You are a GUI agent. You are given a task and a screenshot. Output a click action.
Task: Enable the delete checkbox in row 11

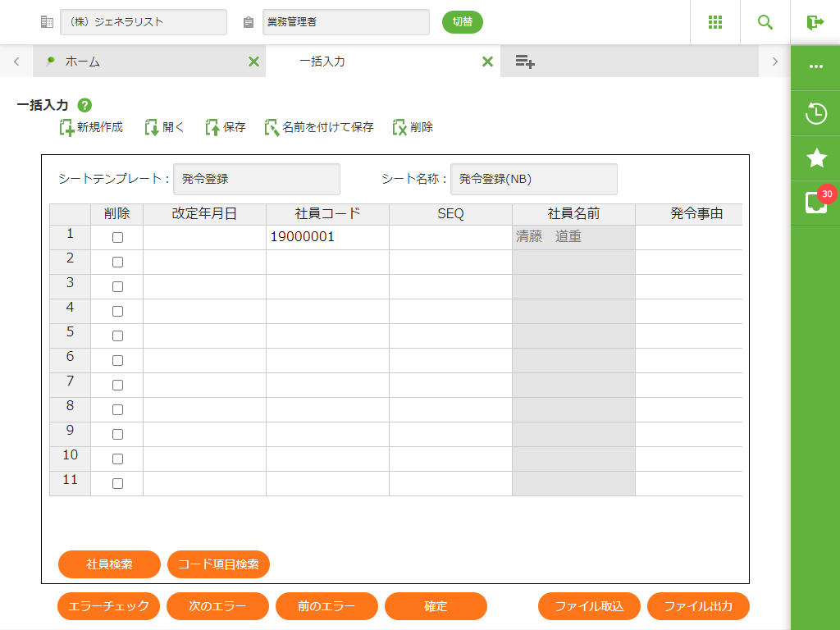(x=117, y=484)
